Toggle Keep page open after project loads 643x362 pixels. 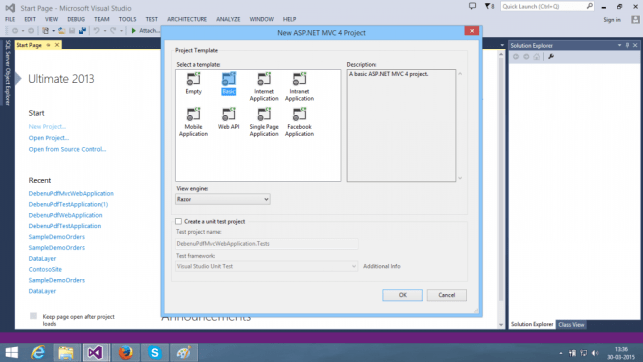coord(34,316)
